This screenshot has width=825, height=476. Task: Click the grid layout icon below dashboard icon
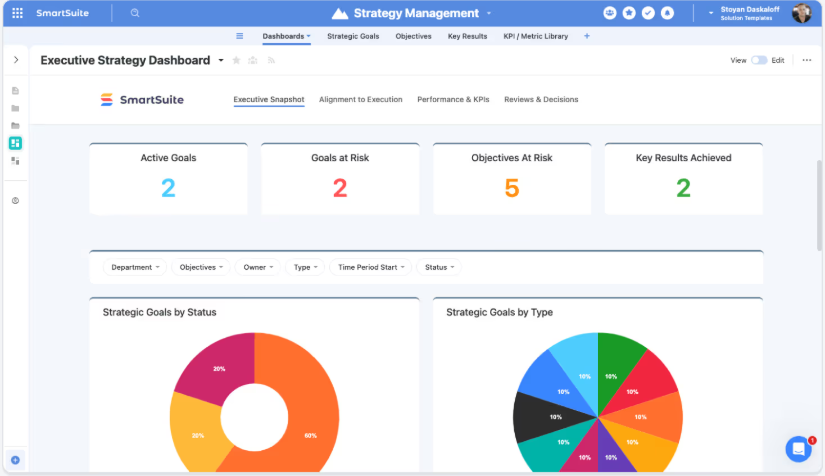pyautogui.click(x=15, y=161)
